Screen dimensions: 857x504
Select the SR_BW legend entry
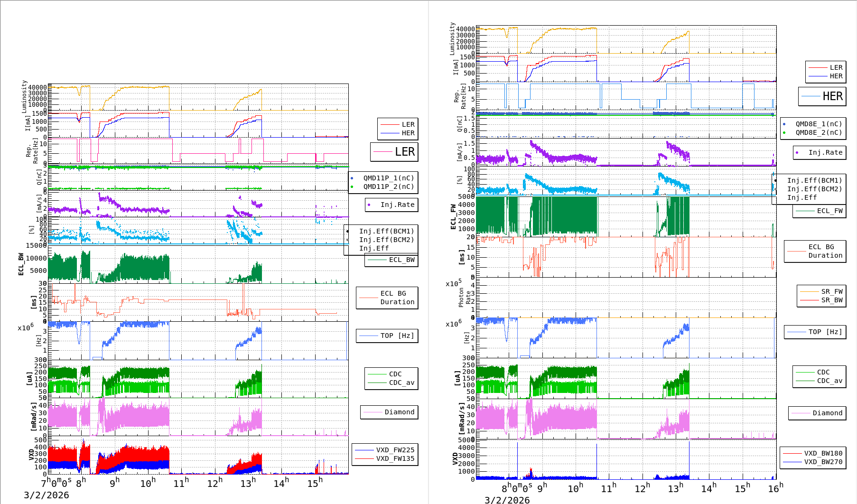821,300
